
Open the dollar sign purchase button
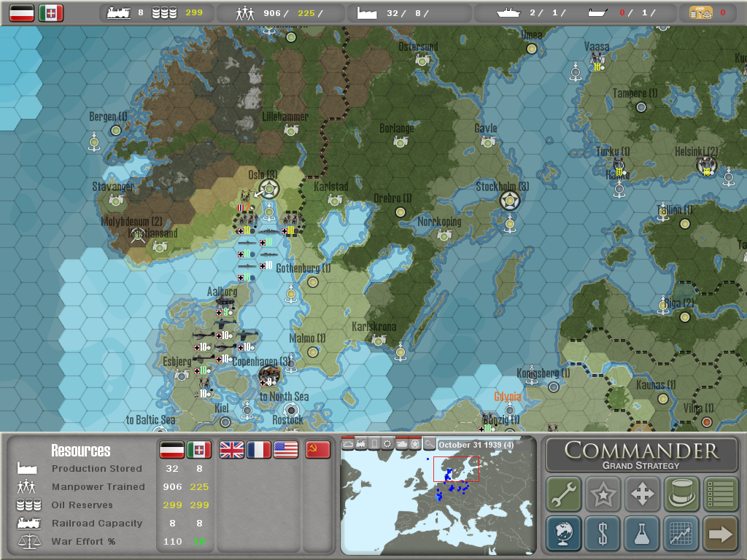point(603,533)
